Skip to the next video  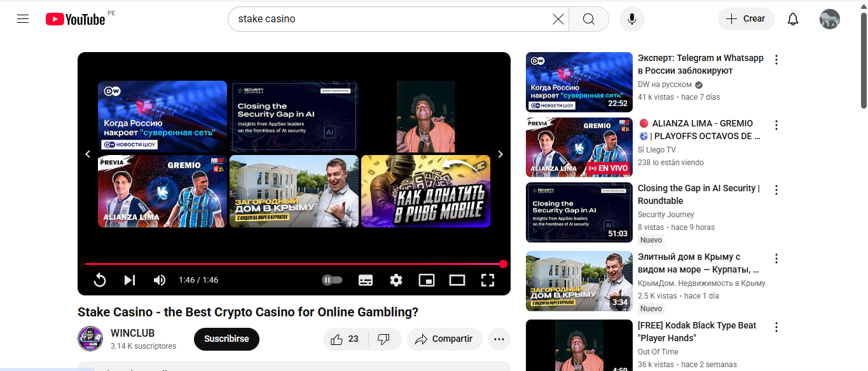pyautogui.click(x=130, y=280)
